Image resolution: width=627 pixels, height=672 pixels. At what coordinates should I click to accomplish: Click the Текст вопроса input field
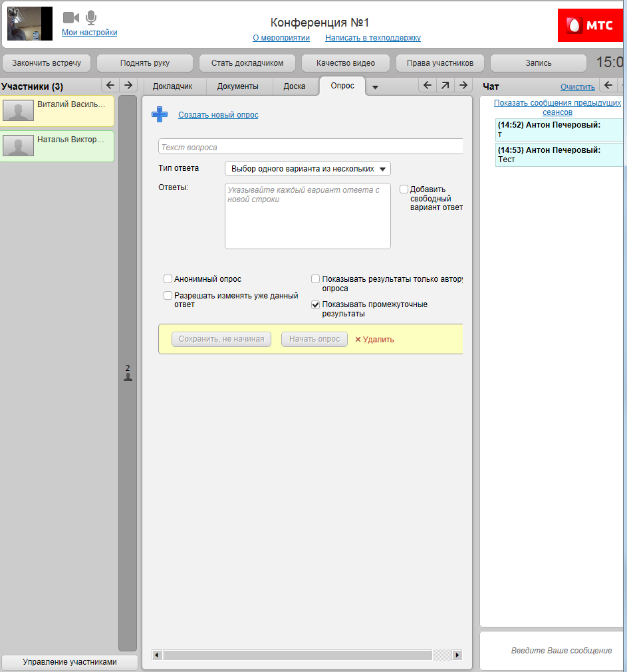(x=310, y=147)
